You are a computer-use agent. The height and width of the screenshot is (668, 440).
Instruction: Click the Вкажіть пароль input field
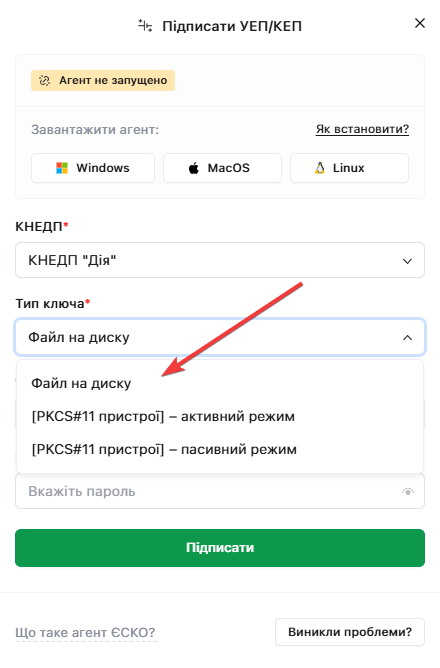220,491
